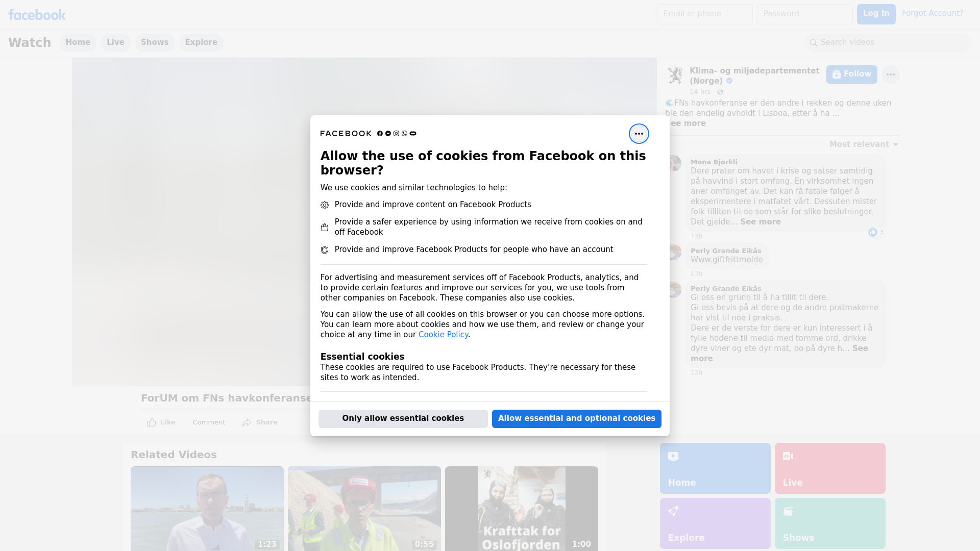Click the Share arrow icon under the video
The width and height of the screenshot is (980, 551).
tap(247, 422)
